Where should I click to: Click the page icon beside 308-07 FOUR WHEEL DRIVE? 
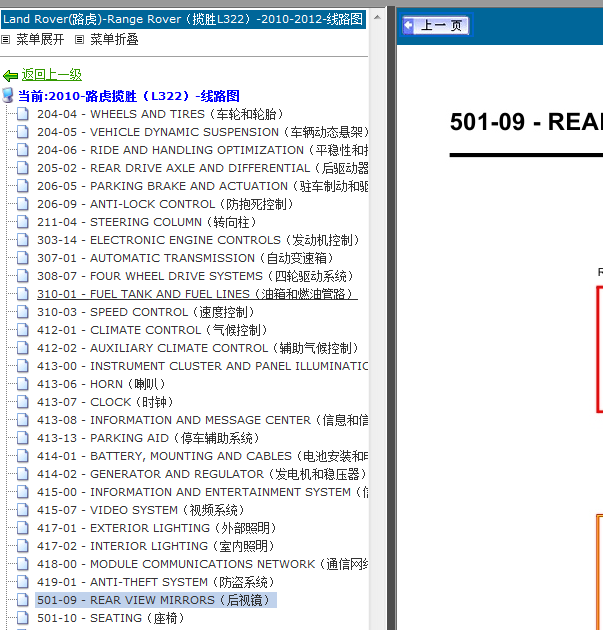pyautogui.click(x=23, y=276)
